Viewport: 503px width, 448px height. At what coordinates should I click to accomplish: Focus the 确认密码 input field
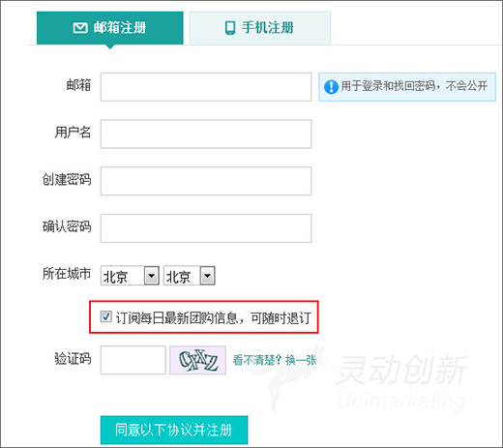click(x=206, y=228)
